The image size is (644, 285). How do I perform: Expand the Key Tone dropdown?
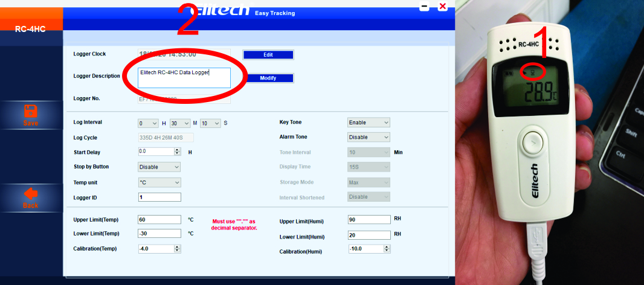[369, 123]
